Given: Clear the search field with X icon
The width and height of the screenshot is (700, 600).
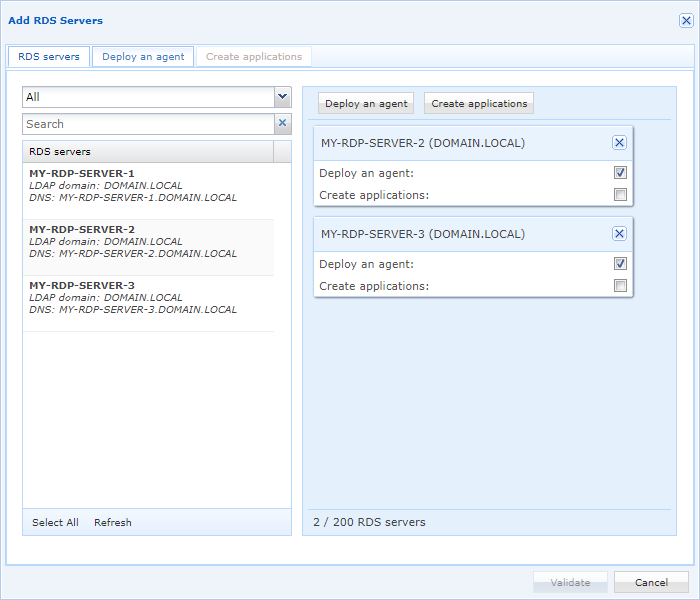Looking at the screenshot, I should (x=282, y=124).
